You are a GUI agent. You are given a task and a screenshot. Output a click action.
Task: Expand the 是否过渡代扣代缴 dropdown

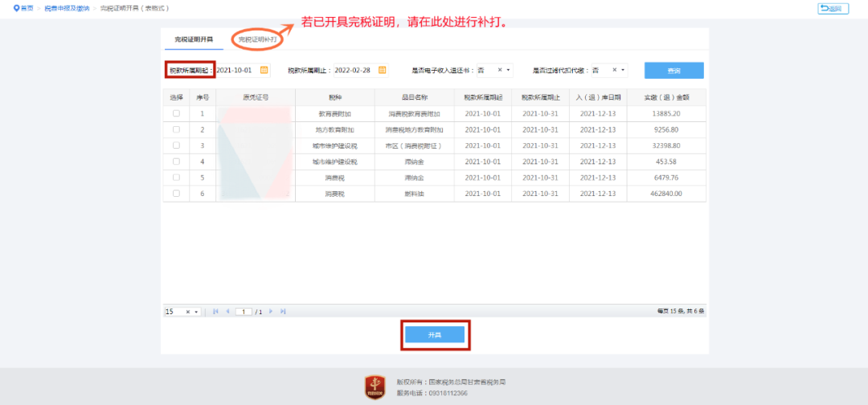click(x=624, y=70)
